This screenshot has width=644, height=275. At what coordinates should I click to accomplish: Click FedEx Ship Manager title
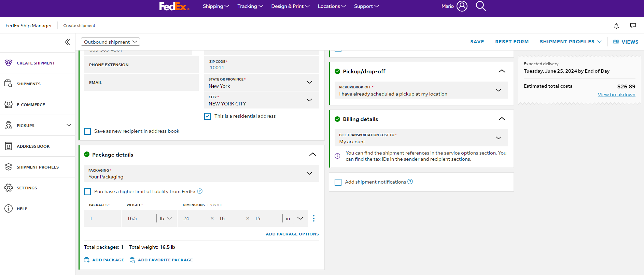pos(29,26)
